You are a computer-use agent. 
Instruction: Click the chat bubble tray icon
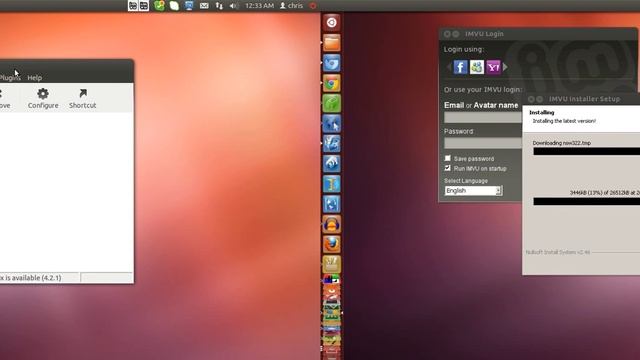(174, 6)
